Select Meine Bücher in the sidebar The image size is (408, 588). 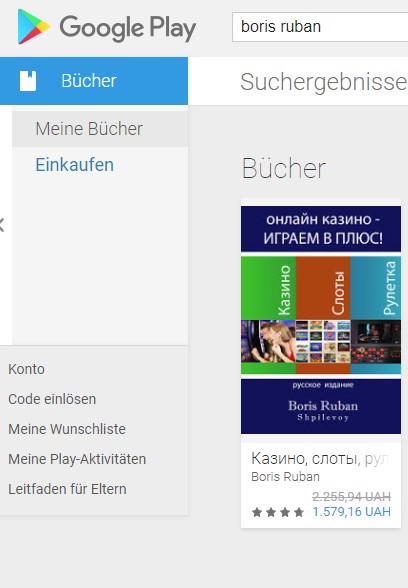100,129
